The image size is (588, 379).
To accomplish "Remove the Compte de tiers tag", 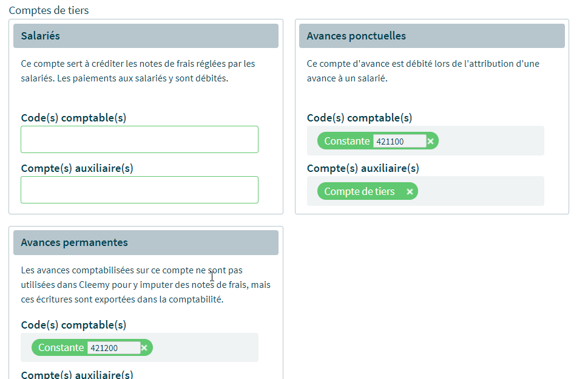I will (410, 192).
